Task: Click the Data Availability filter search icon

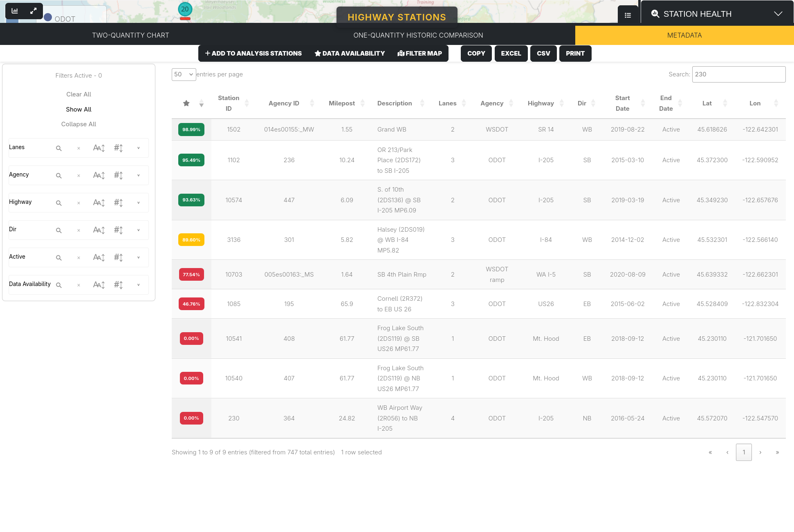Action: tap(59, 285)
